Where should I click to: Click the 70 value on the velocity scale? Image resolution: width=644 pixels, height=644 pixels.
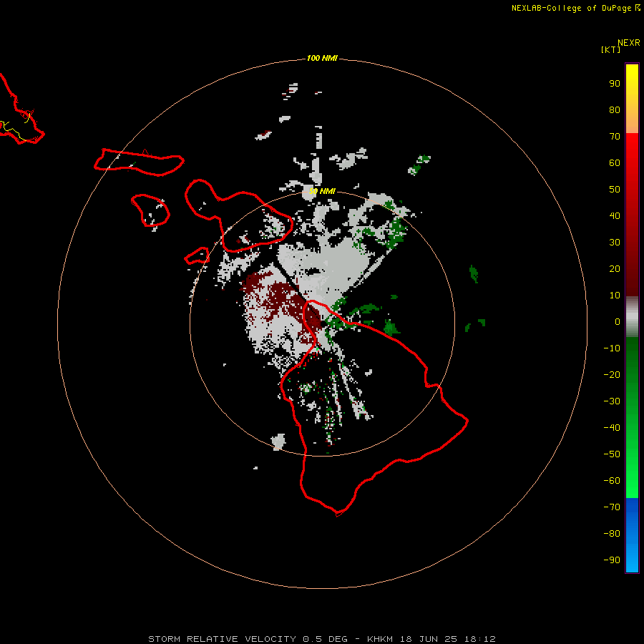[615, 137]
